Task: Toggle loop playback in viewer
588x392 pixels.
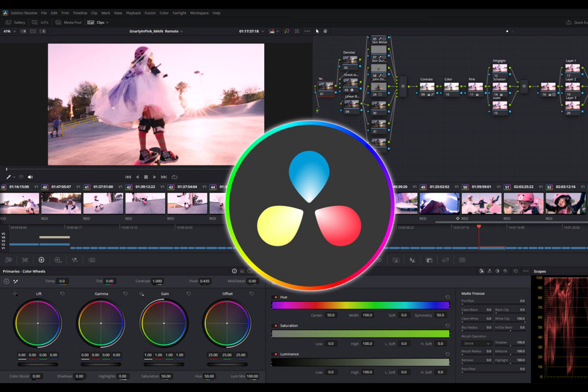Action: click(x=174, y=177)
